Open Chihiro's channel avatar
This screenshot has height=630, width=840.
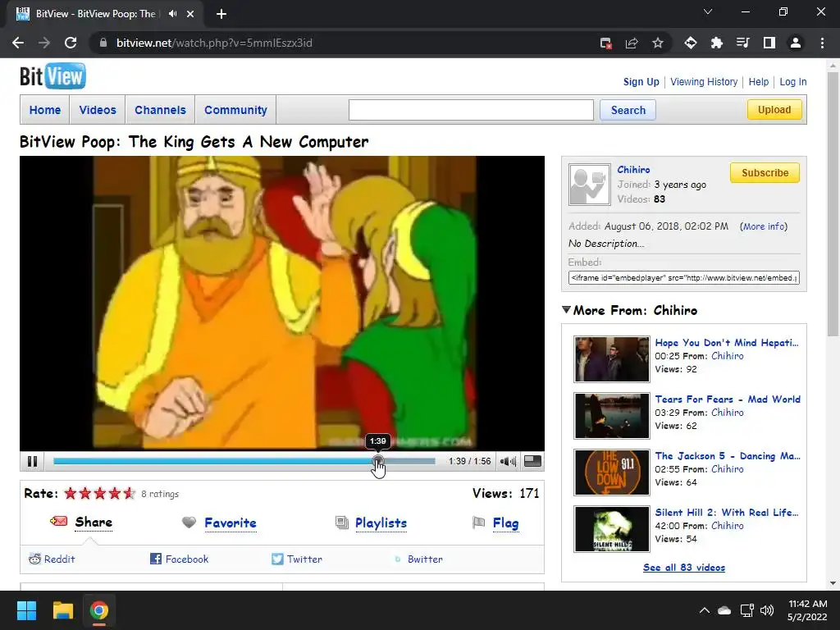click(589, 185)
